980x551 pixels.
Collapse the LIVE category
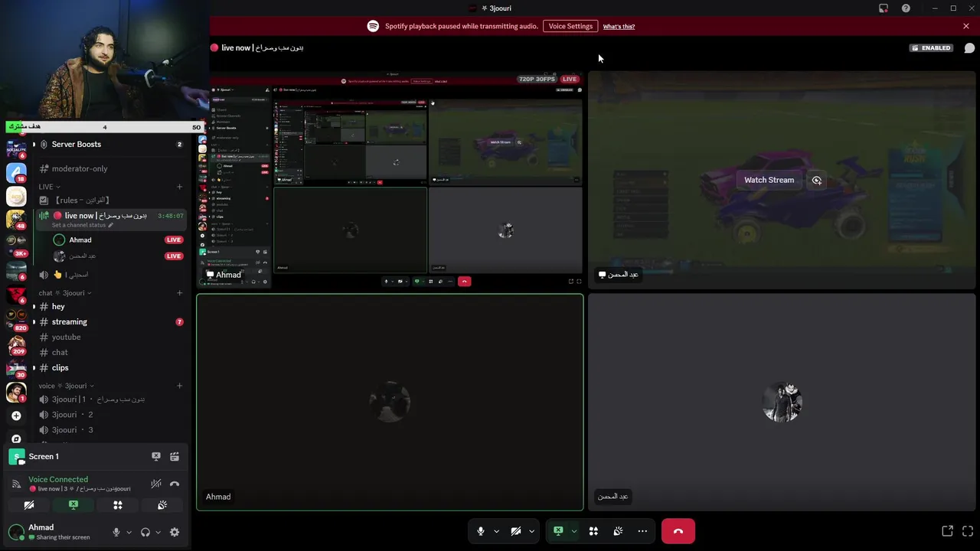[x=49, y=187]
